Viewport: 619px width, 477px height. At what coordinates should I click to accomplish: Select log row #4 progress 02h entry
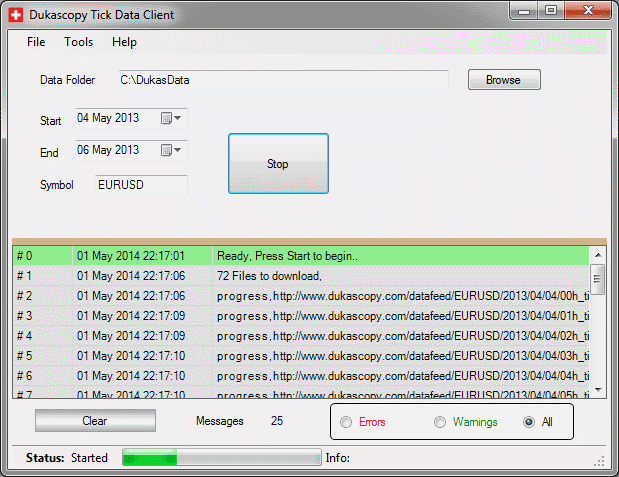[301, 336]
